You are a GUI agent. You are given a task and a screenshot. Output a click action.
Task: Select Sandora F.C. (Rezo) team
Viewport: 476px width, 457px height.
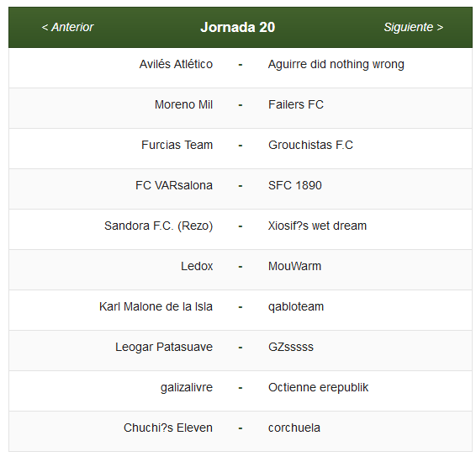[x=158, y=226]
